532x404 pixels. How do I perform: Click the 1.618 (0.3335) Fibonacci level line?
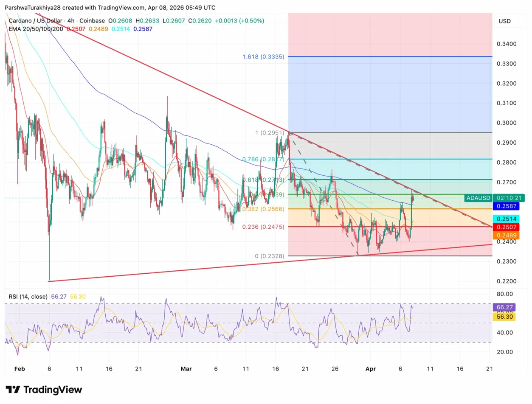pos(382,56)
